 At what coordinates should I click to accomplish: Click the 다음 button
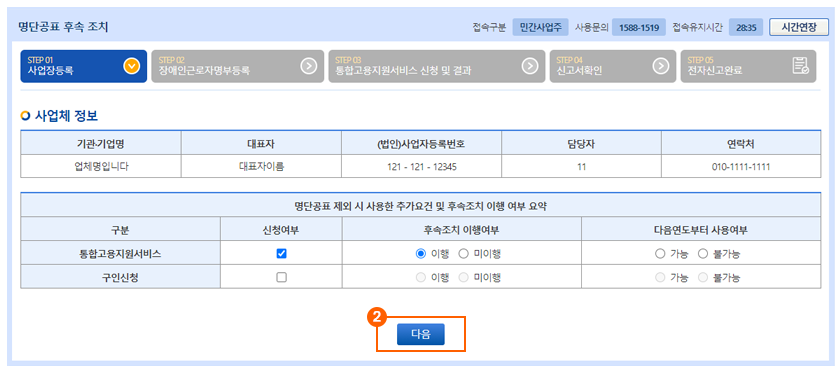(421, 334)
